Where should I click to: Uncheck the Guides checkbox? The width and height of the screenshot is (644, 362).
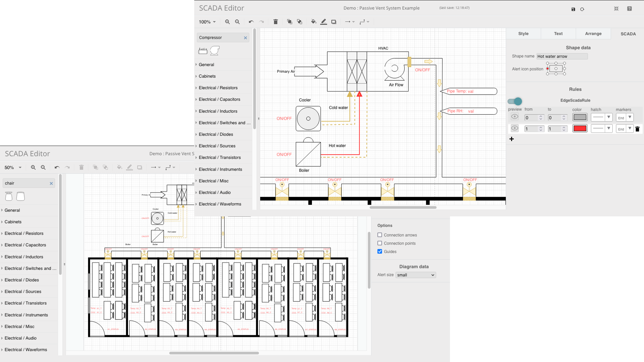pos(380,251)
